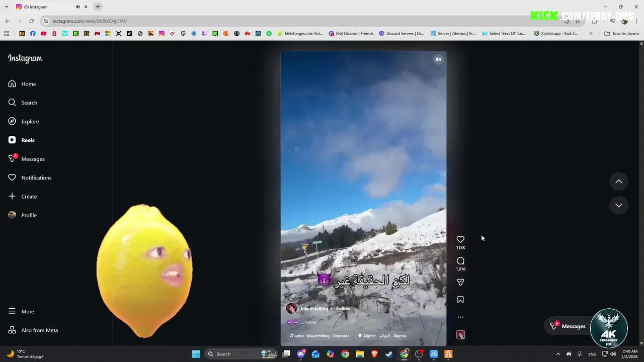Image resolution: width=644 pixels, height=362 pixels.
Task: Open the Téléchargeur de Vid... bookmark
Action: tap(300, 34)
